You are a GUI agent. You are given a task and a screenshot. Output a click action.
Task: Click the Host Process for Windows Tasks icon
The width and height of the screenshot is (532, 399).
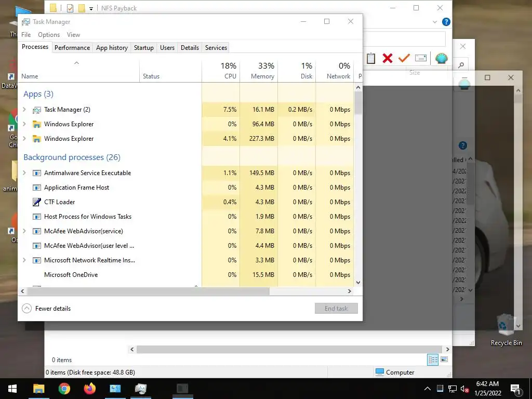37,217
